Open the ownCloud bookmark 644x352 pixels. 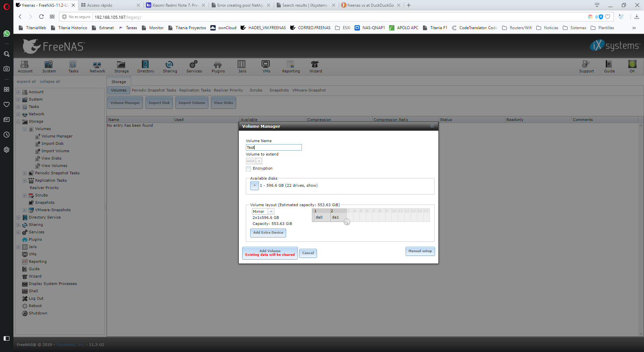tap(223, 28)
